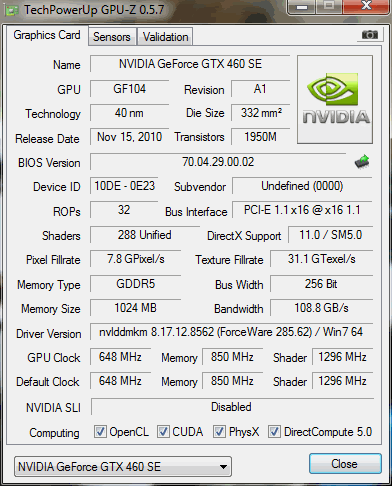Click Texture Fillrate value 31.1 GTexel/s
Screen dimensions: 392x486
pyautogui.click(x=321, y=259)
